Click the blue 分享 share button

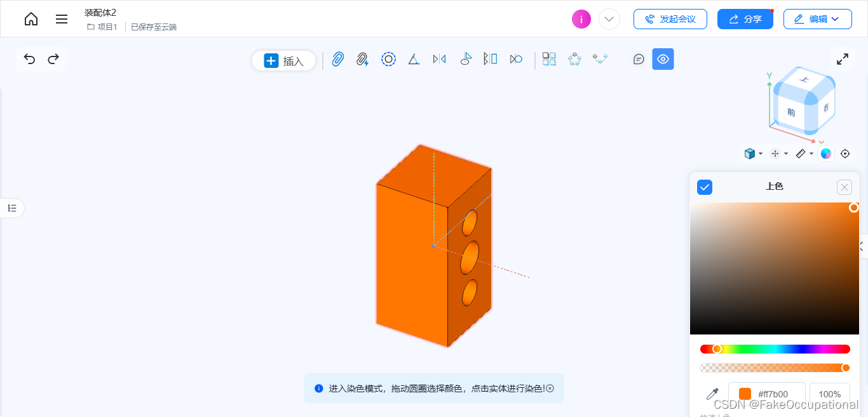[x=745, y=19]
